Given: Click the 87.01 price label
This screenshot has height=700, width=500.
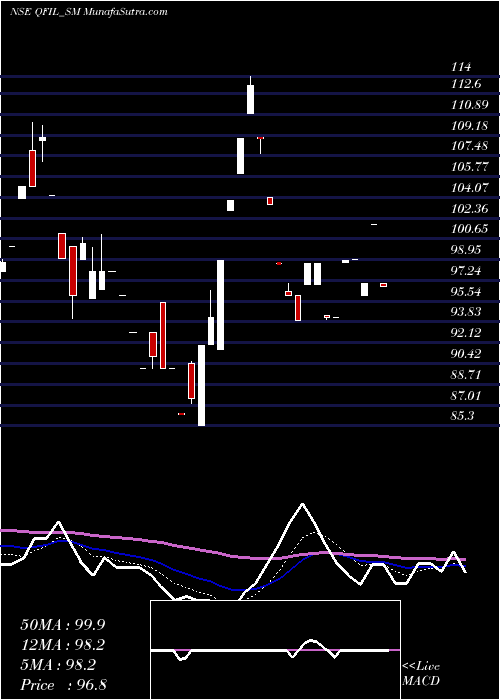Looking at the screenshot, I should point(466,395).
